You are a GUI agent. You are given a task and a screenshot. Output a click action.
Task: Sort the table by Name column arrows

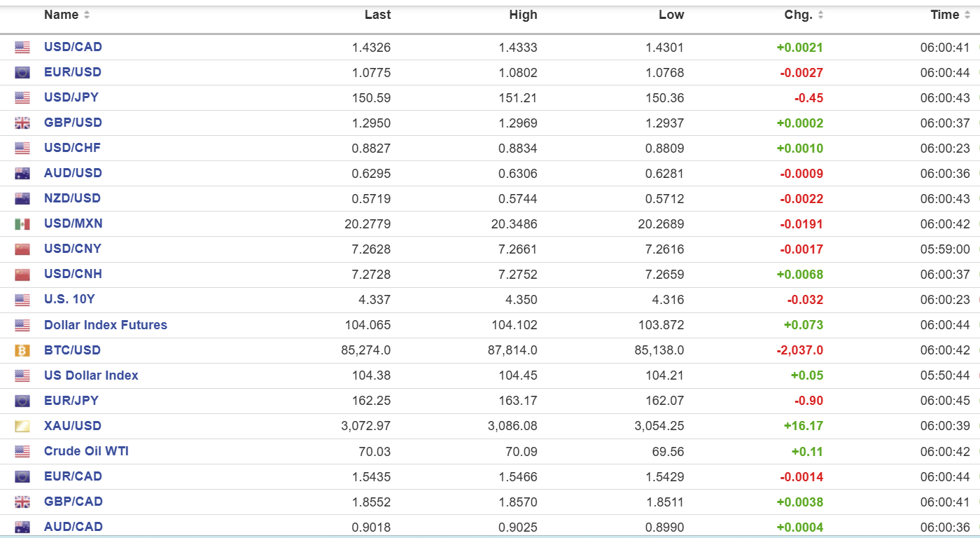coord(87,15)
